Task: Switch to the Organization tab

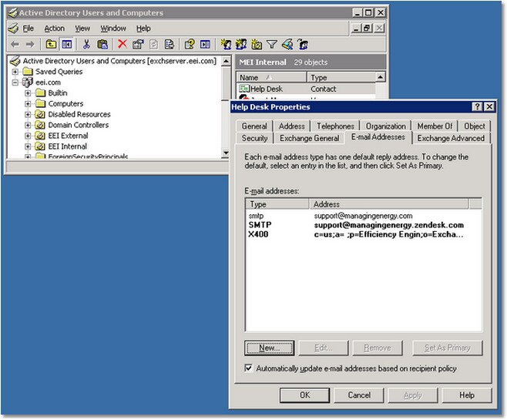Action: tap(386, 126)
